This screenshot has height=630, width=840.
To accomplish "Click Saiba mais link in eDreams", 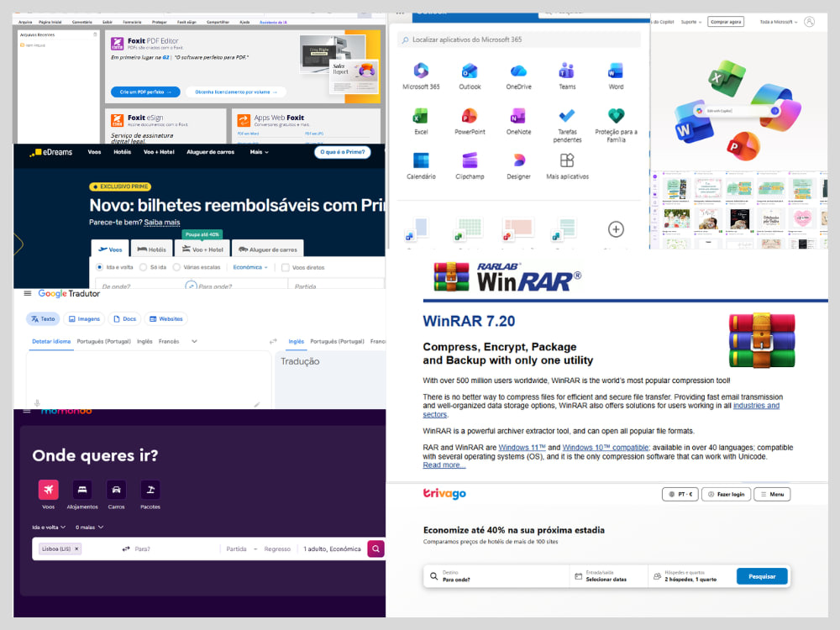I will pyautogui.click(x=162, y=223).
